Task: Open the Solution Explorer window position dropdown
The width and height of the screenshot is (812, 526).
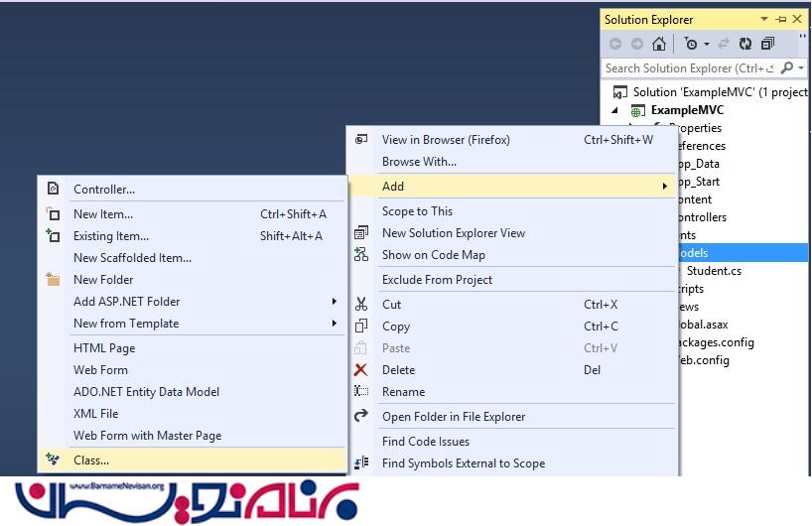Action: (763, 19)
